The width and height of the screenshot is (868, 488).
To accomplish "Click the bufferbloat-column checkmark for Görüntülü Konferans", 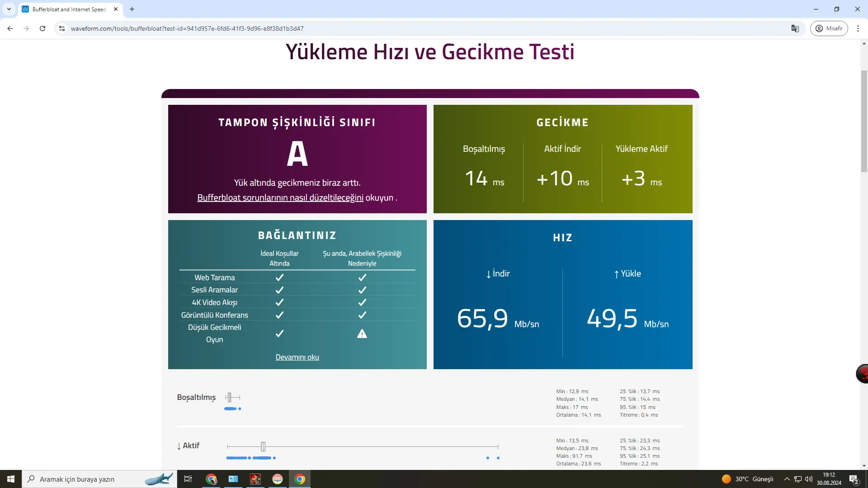I will coord(362,315).
